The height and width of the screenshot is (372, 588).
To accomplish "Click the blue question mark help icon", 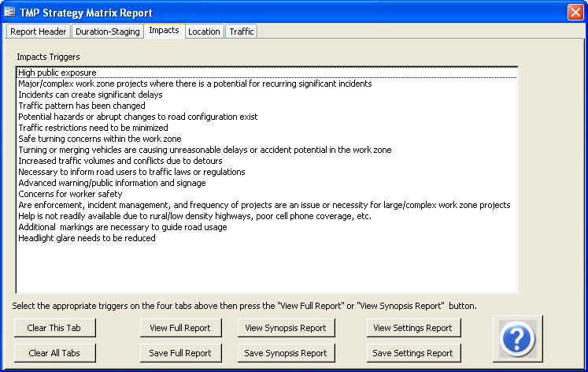I will tap(517, 339).
